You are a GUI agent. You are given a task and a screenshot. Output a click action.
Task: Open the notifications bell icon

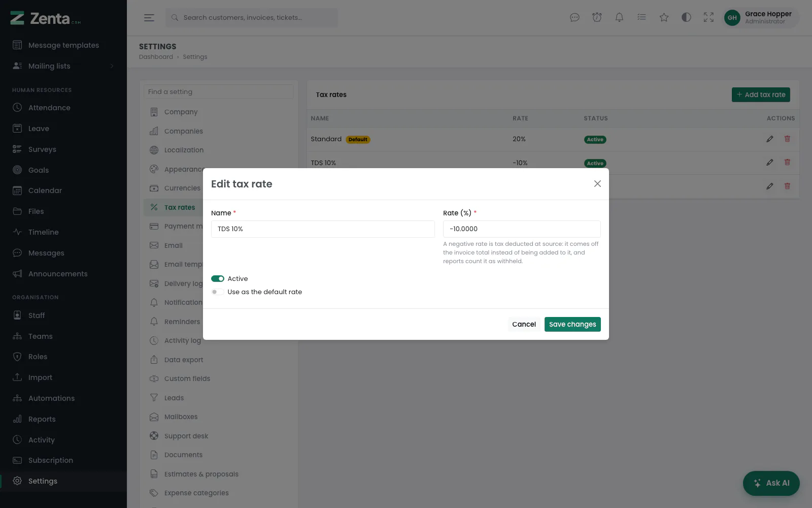tap(619, 18)
